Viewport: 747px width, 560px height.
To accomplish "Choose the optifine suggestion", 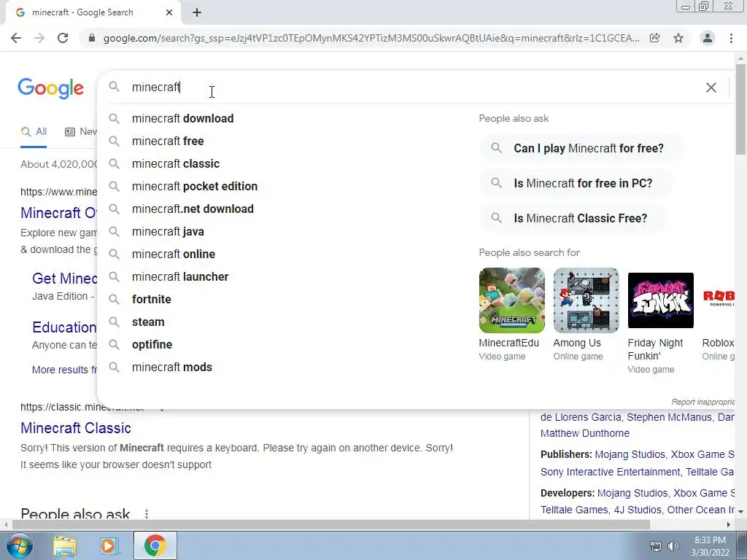I will [152, 345].
